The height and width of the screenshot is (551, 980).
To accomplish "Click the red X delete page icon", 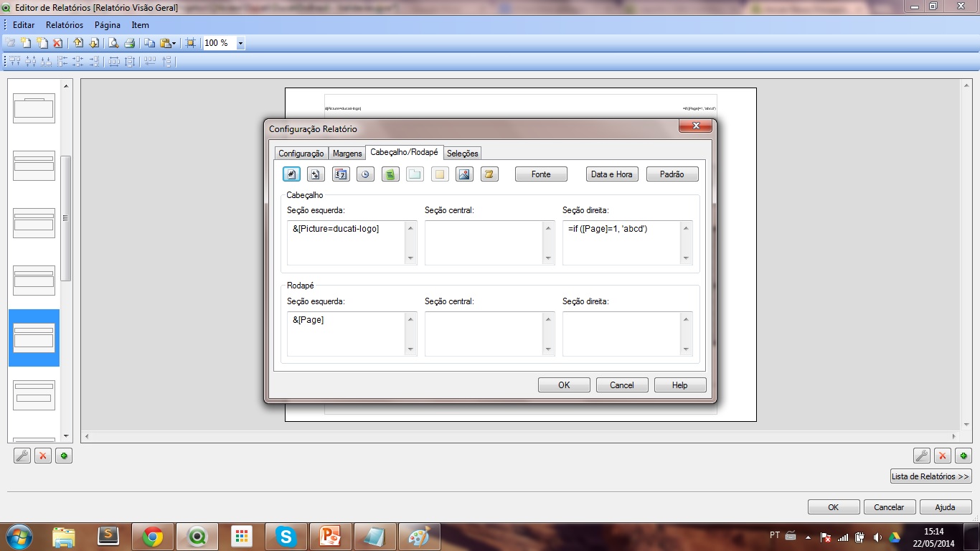I will pyautogui.click(x=58, y=43).
